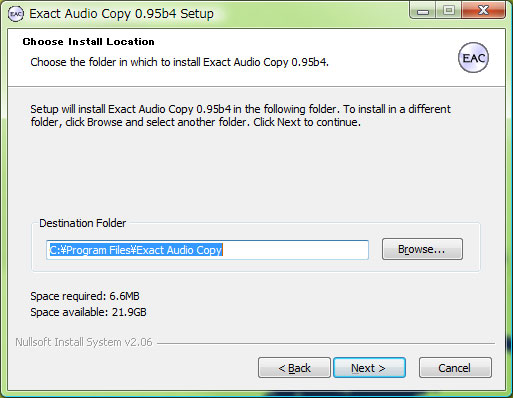Click inside the Destination Folder path field
This screenshot has height=398, width=513.
tap(207, 250)
